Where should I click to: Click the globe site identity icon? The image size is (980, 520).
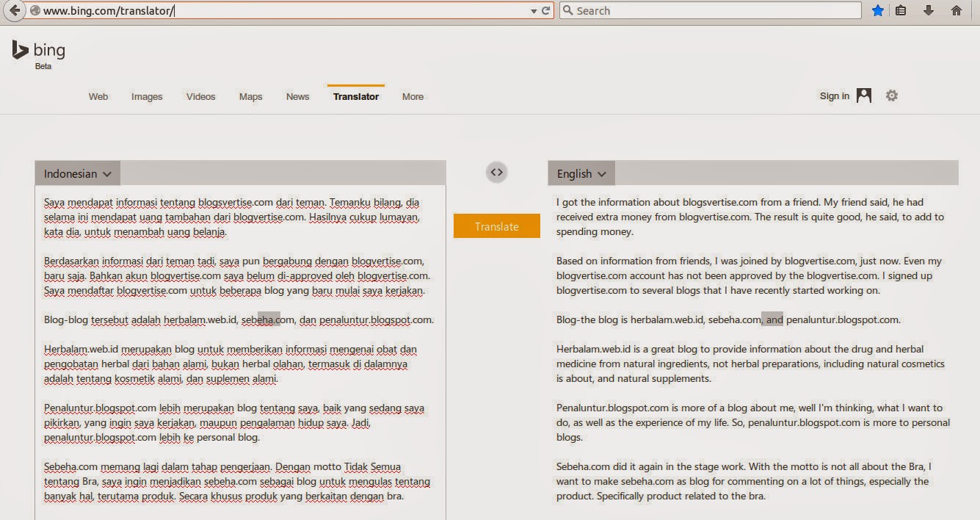[35, 11]
